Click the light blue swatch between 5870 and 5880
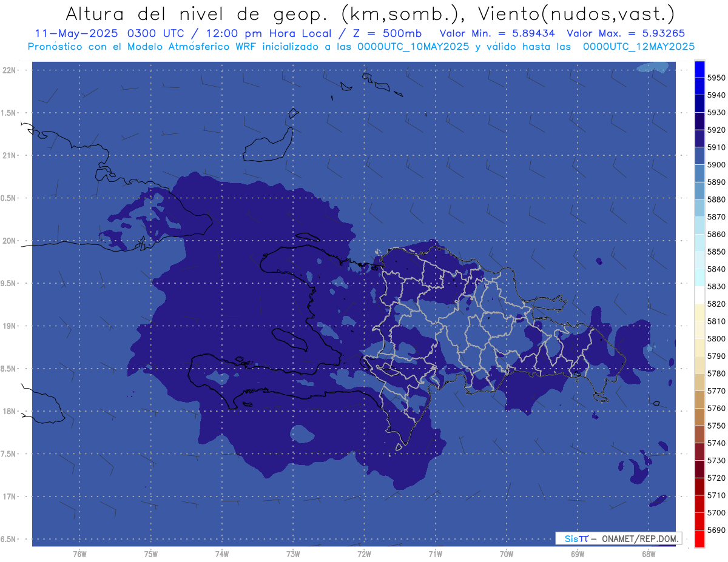Viewport: 728px width, 562px height. point(699,208)
